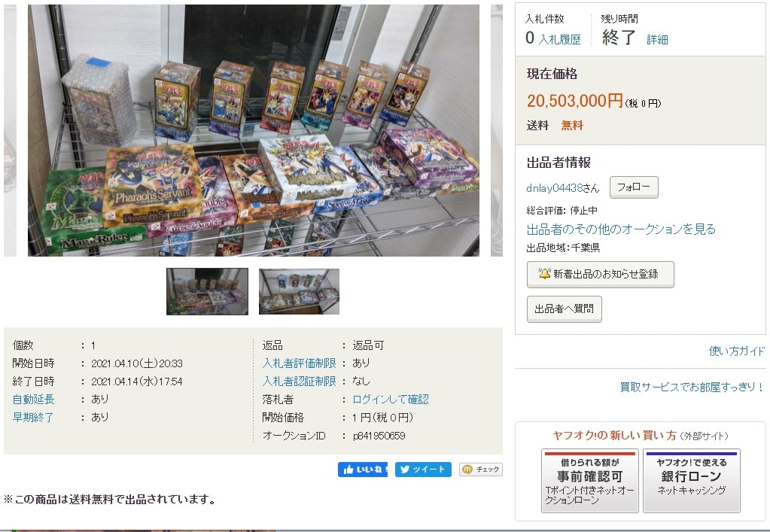Open the 詳細 remaining time details link
Viewport: 770px width, 532px height.
click(657, 40)
